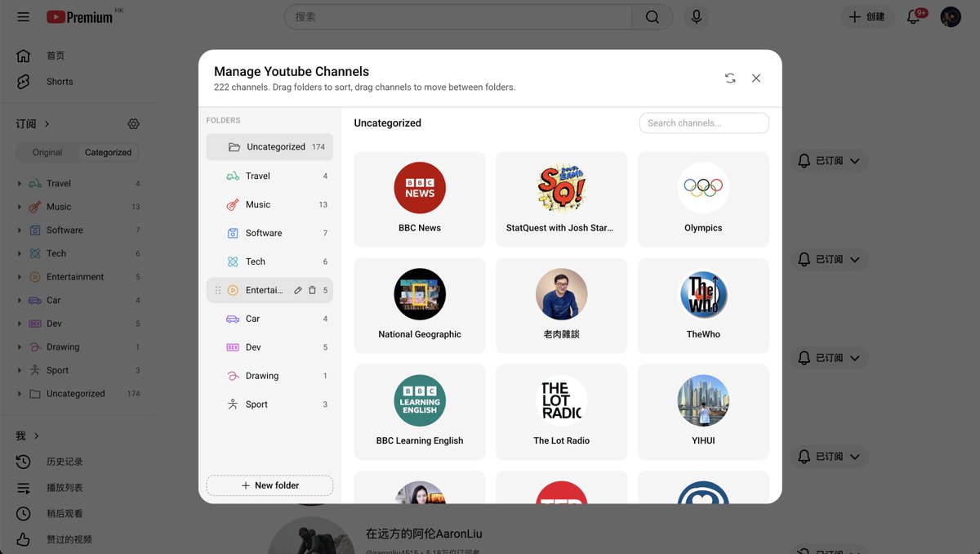Viewport: 980px width, 554px height.
Task: Click the drag handle on Entertainment folder
Action: [x=217, y=290]
